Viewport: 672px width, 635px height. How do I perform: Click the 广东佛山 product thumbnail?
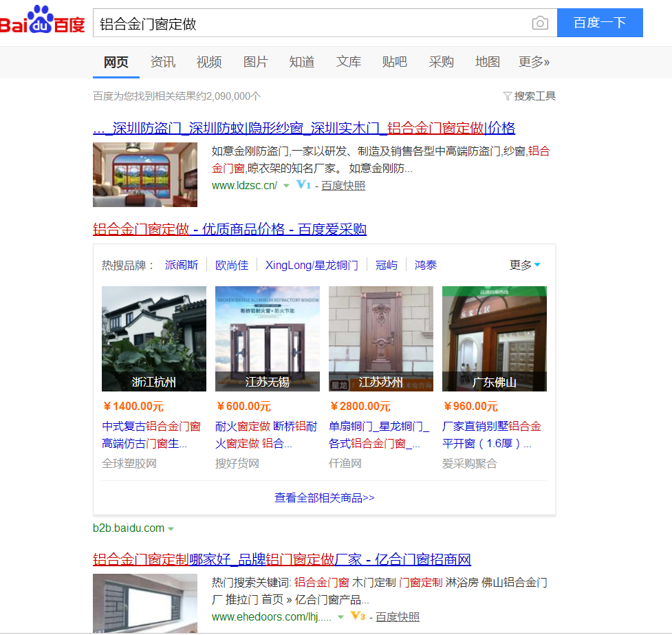point(495,338)
